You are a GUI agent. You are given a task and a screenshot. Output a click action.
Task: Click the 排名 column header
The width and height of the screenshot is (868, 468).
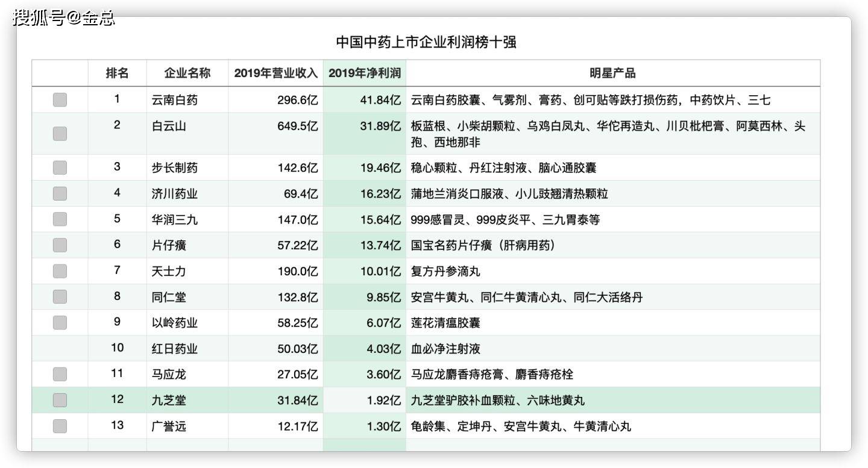coord(117,73)
